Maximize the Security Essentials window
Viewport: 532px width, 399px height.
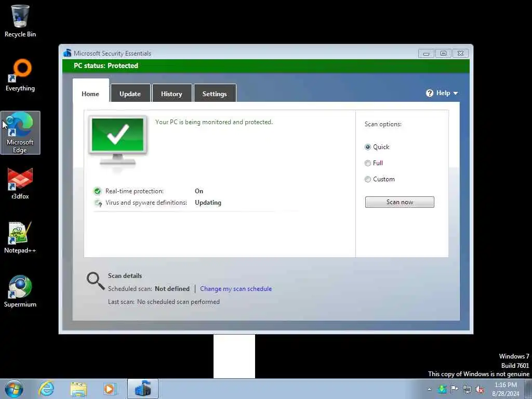(x=443, y=54)
